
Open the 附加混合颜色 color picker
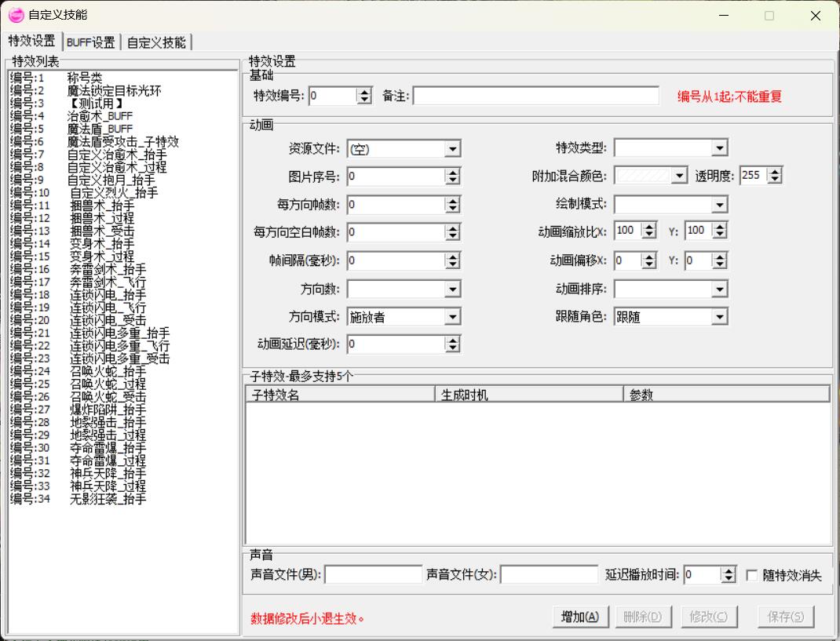[680, 176]
